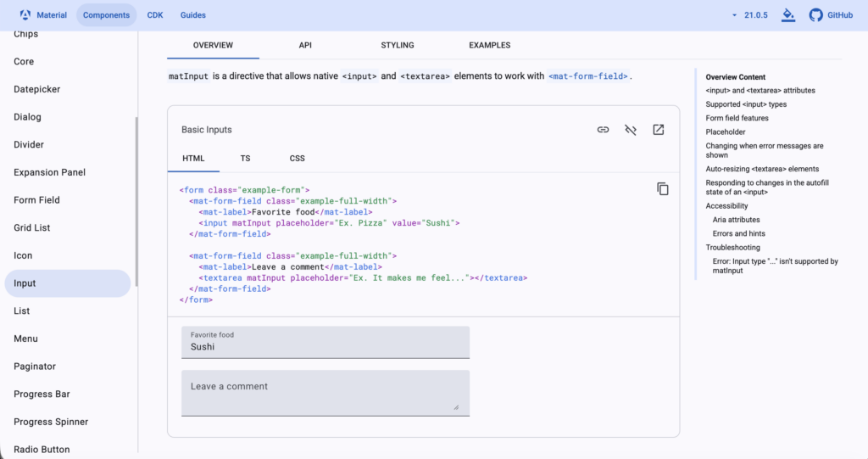The width and height of the screenshot is (868, 459).
Task: Show the TS source tab
Action: pos(245,158)
